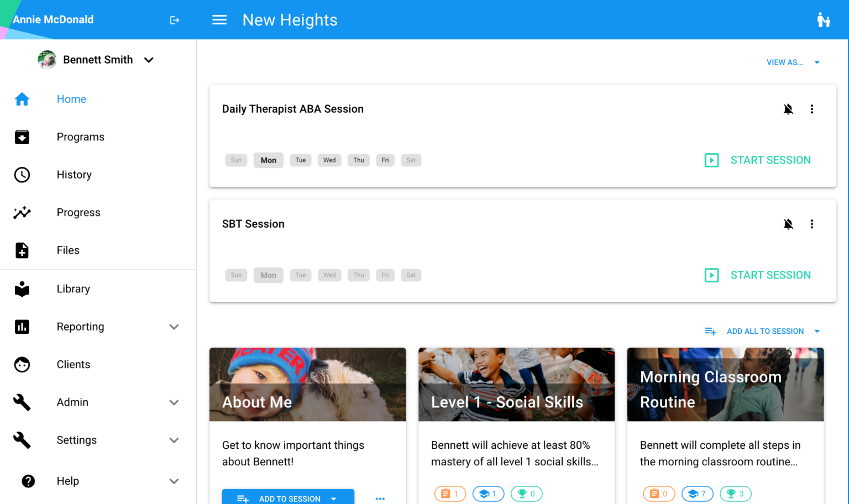The width and height of the screenshot is (849, 504).
Task: Toggle notifications bell for Daily Therapist ABA Session
Action: pyautogui.click(x=788, y=109)
